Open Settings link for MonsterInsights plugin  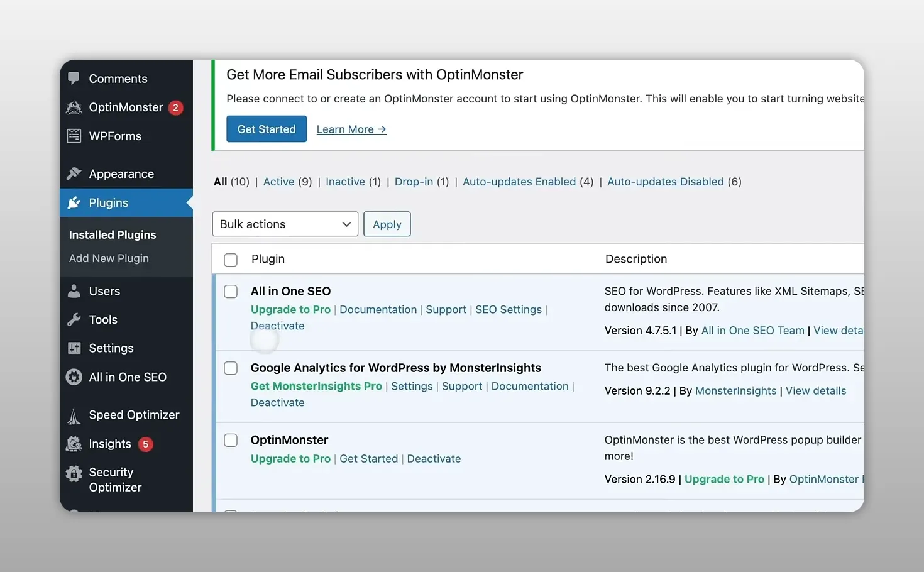(x=412, y=386)
